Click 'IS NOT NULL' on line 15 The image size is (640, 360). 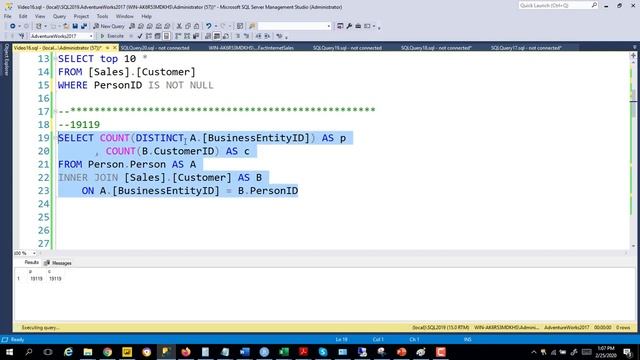[181, 85]
